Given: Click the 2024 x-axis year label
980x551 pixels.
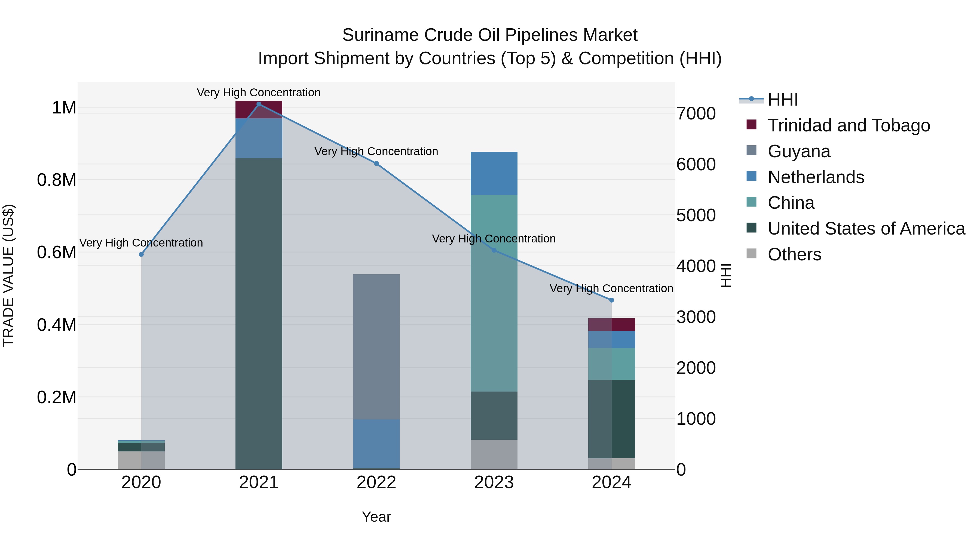Looking at the screenshot, I should point(612,482).
